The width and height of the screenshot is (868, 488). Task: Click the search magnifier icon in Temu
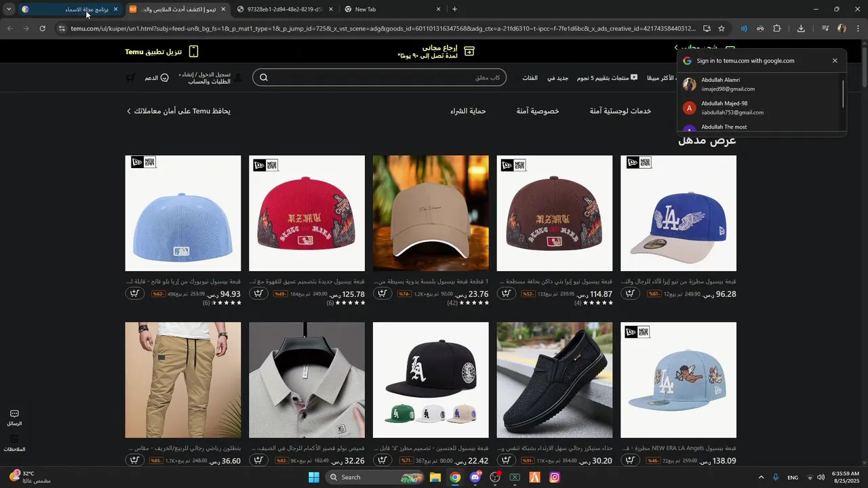pyautogui.click(x=264, y=77)
